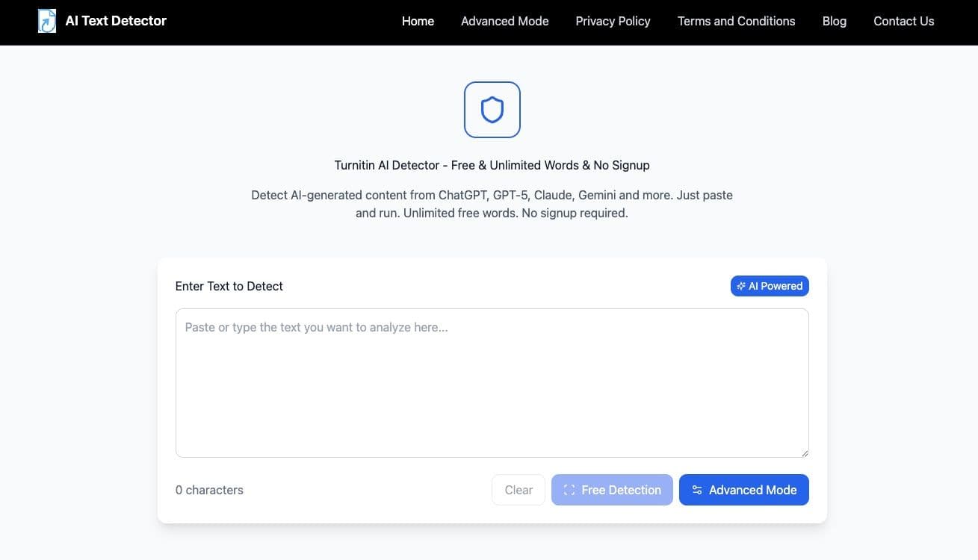The height and width of the screenshot is (560, 978).
Task: Click the AI Powered badge
Action: click(x=770, y=286)
